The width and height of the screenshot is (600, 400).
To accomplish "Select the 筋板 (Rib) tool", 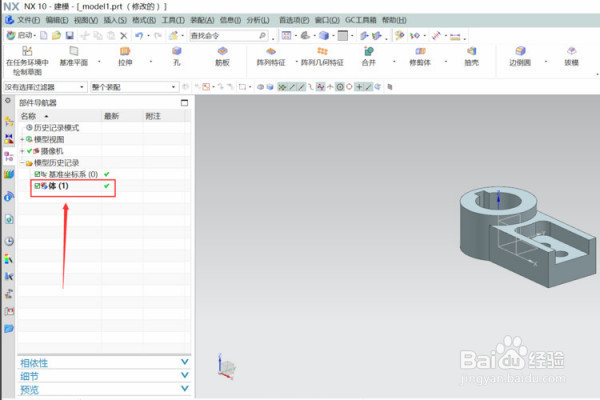I will [x=222, y=56].
